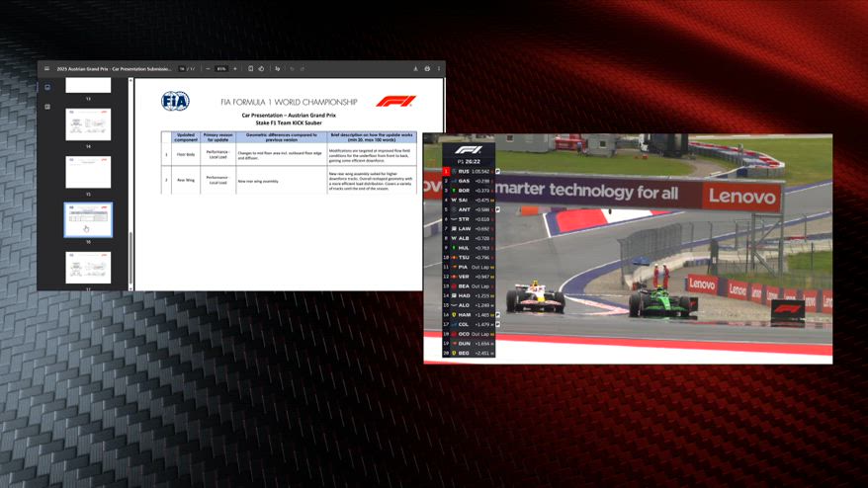Switch to document outline view

(47, 107)
